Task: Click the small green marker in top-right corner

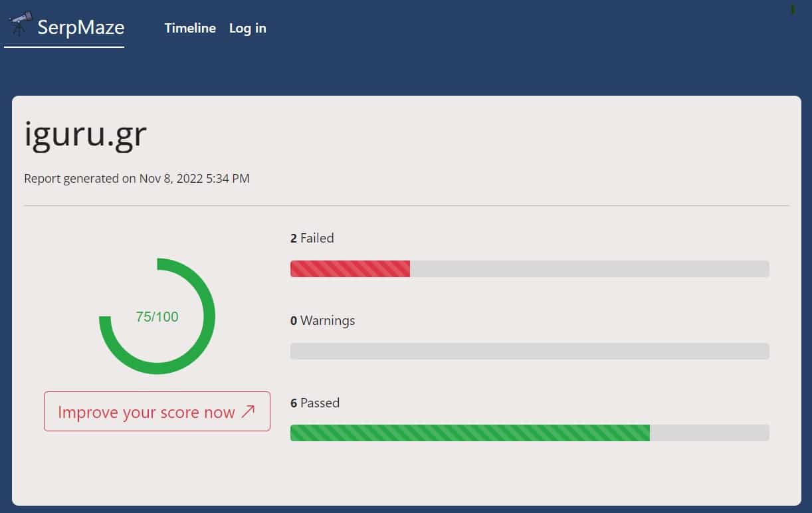Action: 792,9
